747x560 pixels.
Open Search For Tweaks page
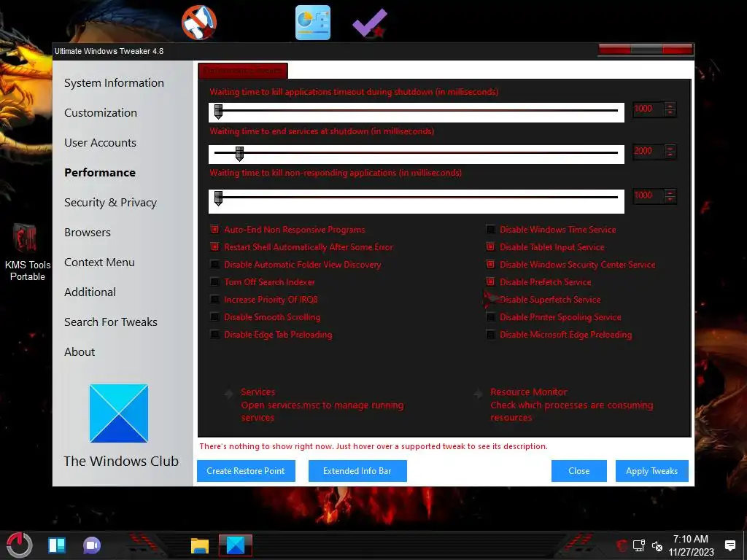[x=111, y=322]
